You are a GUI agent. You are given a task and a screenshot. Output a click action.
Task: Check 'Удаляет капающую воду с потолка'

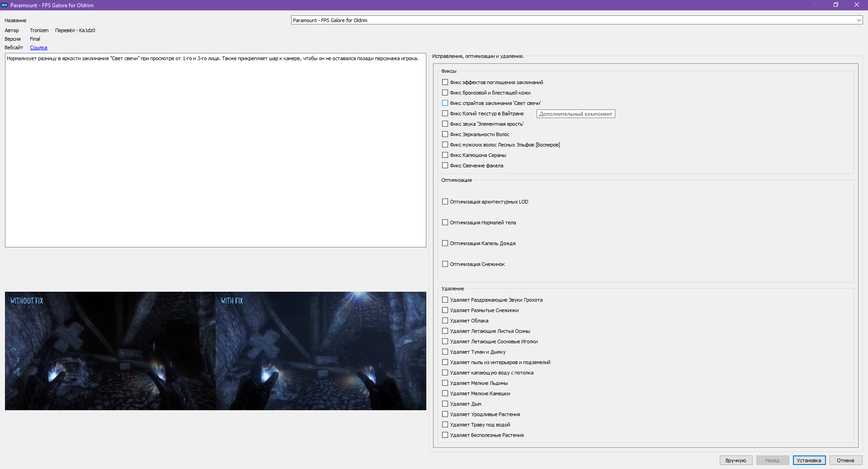point(445,373)
